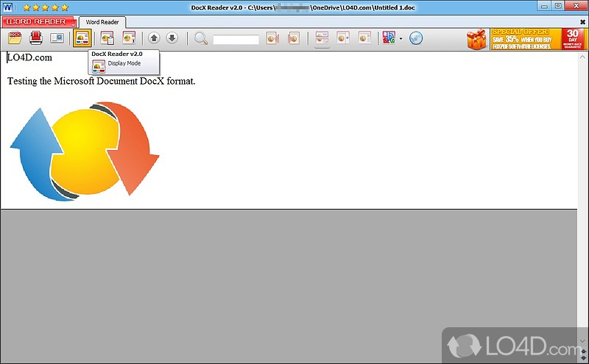
Task: Close the document with the black X
Action: [582, 22]
